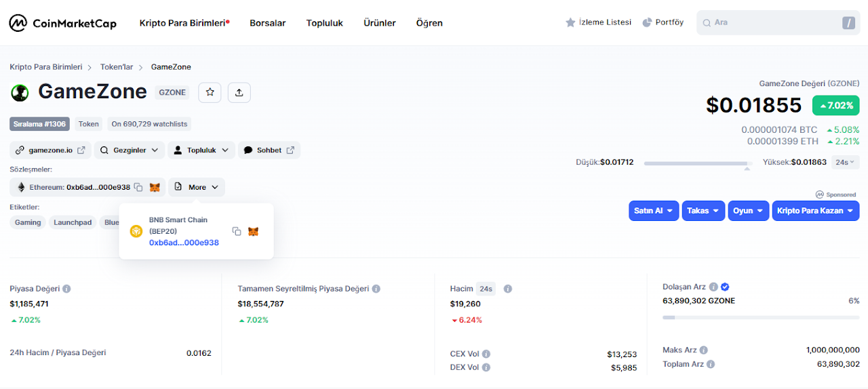
Task: Click info icon next to Tamamen Seyreltilmiş Piyasa Değeri
Action: (x=376, y=289)
